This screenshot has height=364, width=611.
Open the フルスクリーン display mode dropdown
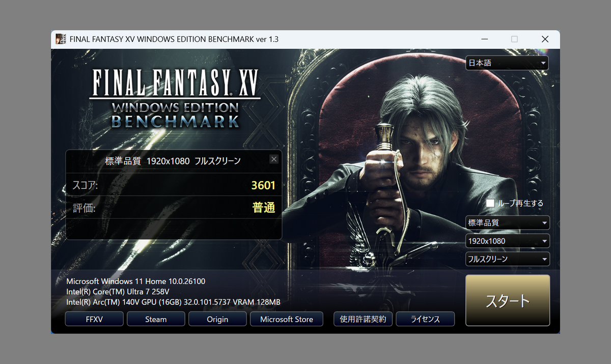[507, 259]
